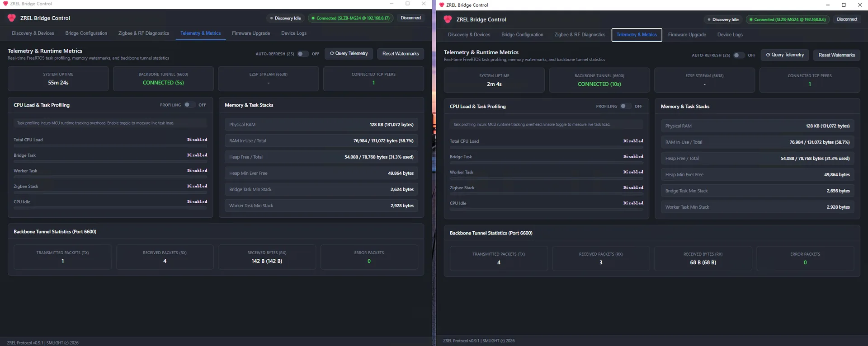868x346 pixels.
Task: Enable CPU Profiling switch in left window
Action: point(189,105)
